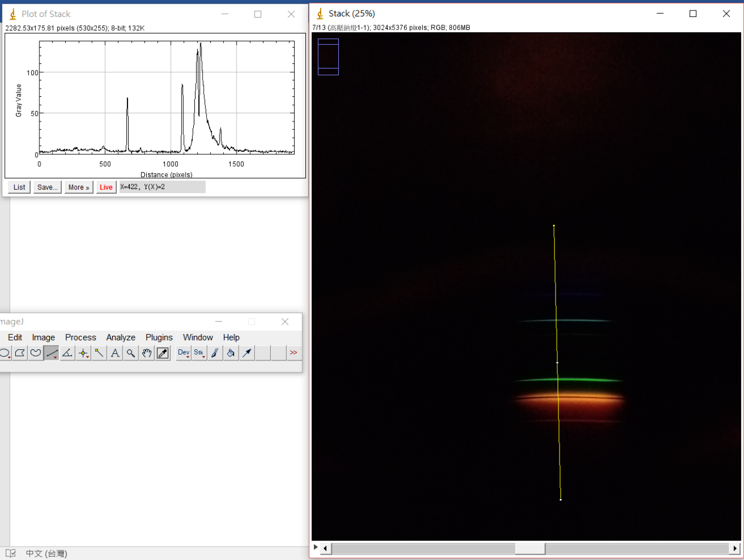Toggle the Live plot update button

106,187
